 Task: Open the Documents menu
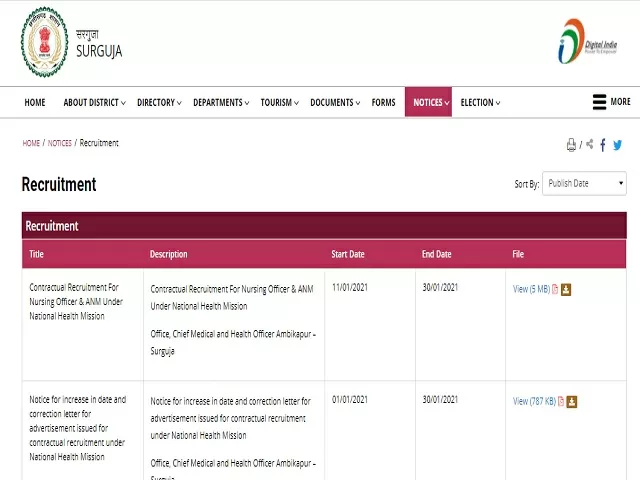(x=335, y=102)
